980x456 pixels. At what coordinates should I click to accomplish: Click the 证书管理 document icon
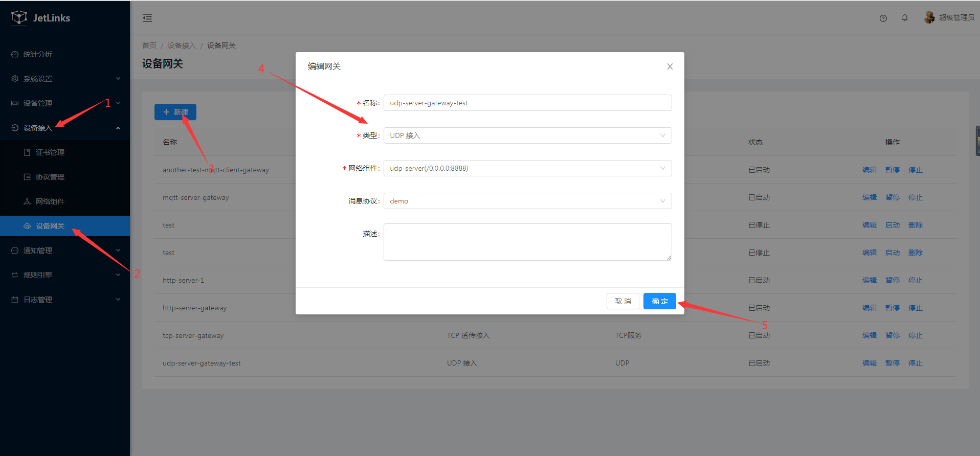pos(27,152)
